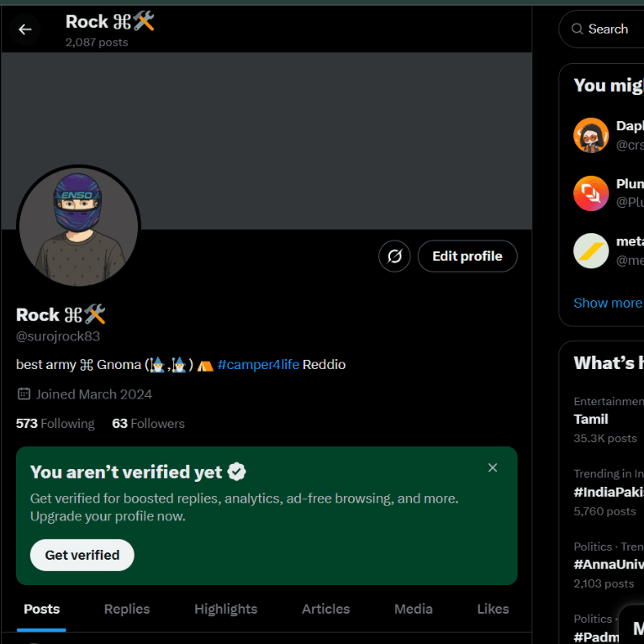Click the Plume suggested account avatar
The image size is (644, 644).
tap(591, 193)
